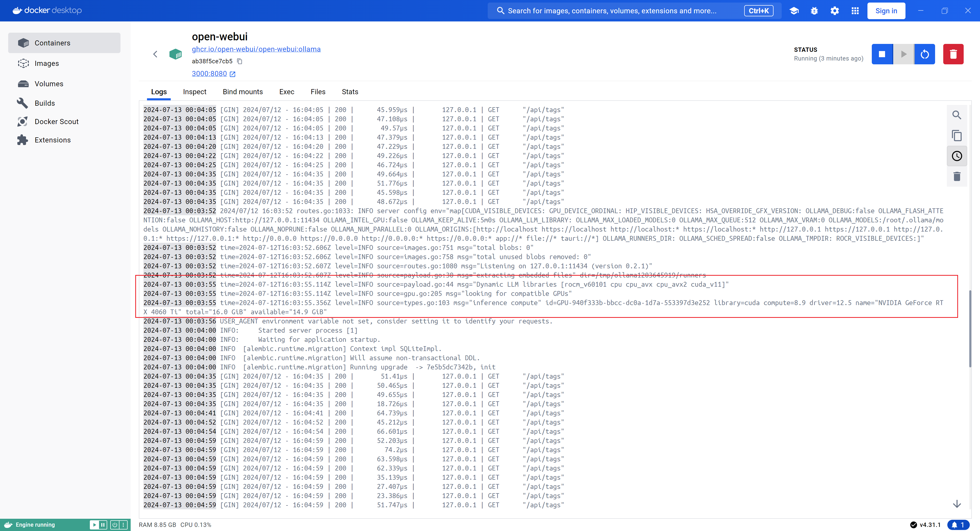Click the logs vertical scrollbar
Screen dimensions: 980x531
coord(970,329)
